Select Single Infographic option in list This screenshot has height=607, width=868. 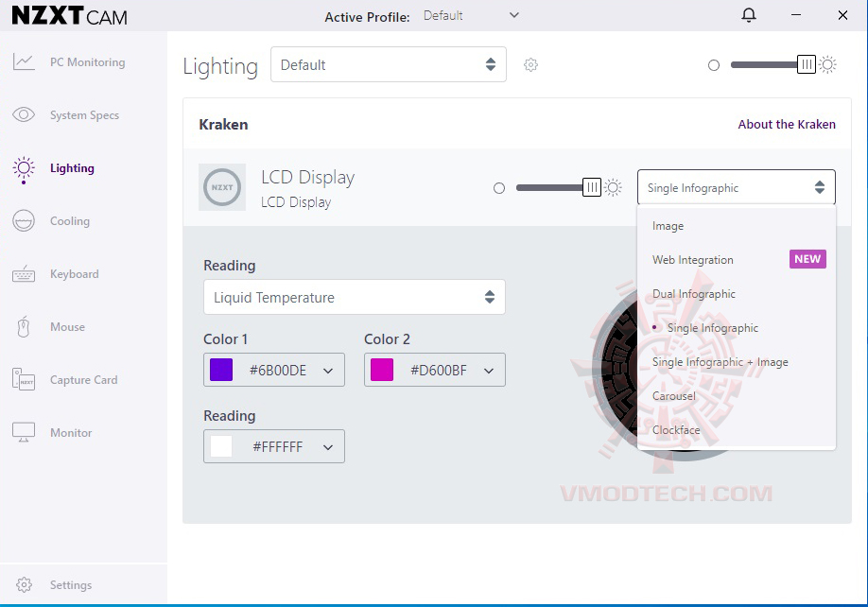point(737,327)
